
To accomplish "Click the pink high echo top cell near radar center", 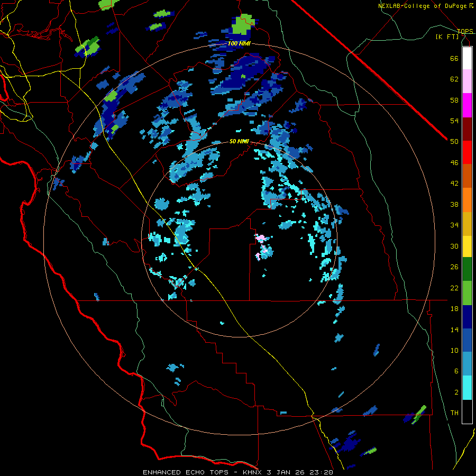I will coord(260,237).
